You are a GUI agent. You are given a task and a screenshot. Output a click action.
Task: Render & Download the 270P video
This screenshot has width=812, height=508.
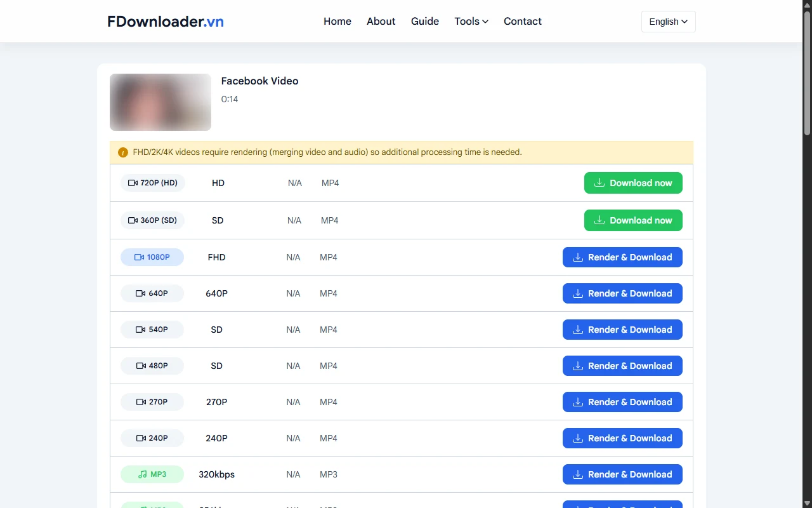pos(622,402)
